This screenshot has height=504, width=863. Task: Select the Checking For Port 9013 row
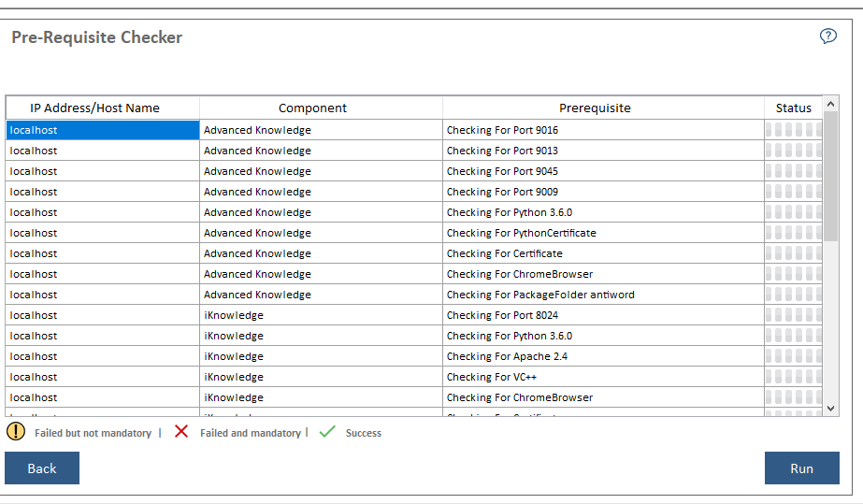(x=502, y=151)
